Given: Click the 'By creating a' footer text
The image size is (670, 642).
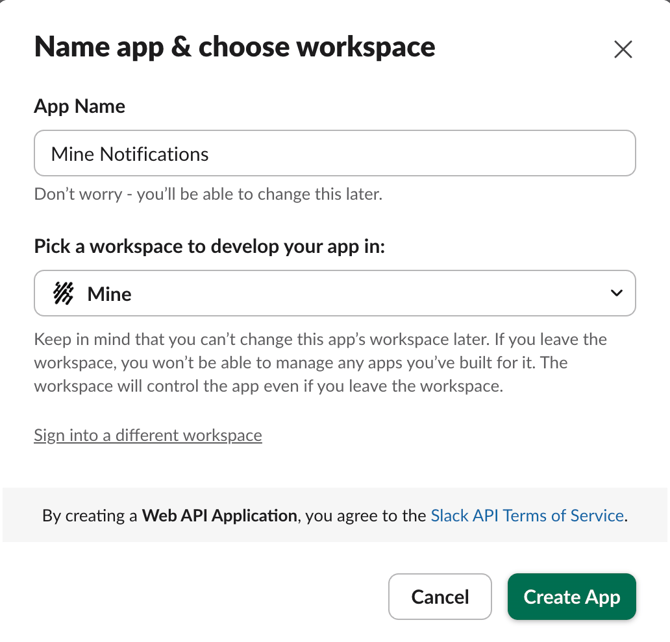Looking at the screenshot, I should point(89,515).
